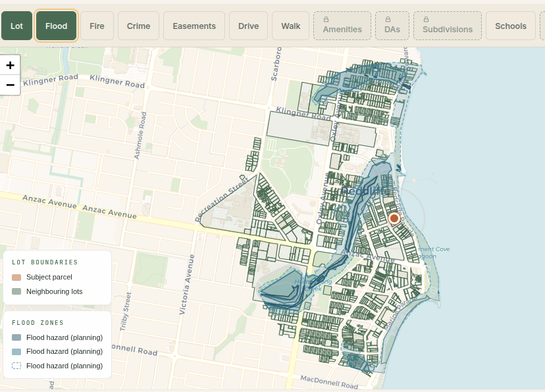Click the Neighbouring lots legend swatch
545x392 pixels.
[16, 291]
